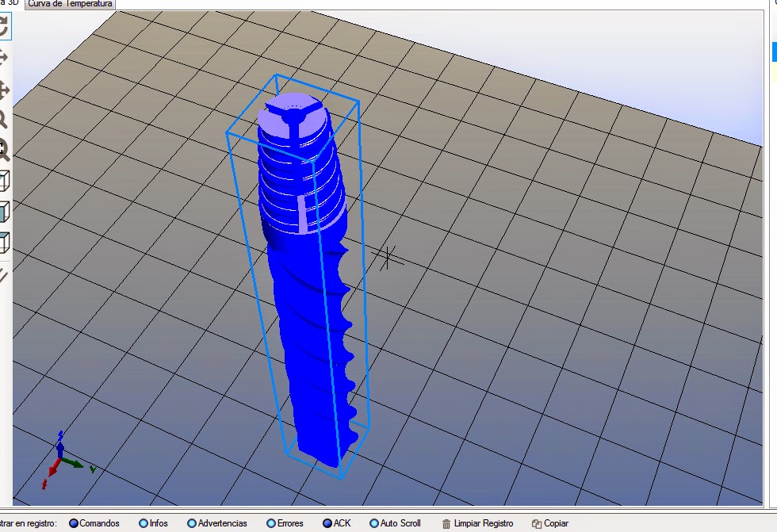Screen dimensions: 777x532
Task: Select the Rotate view tool
Action: (x=4, y=26)
